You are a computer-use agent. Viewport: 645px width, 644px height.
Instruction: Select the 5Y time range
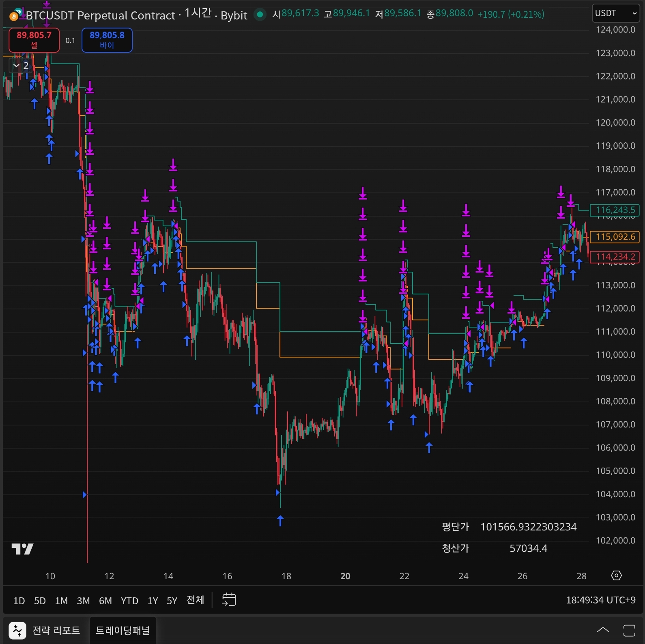pos(172,601)
